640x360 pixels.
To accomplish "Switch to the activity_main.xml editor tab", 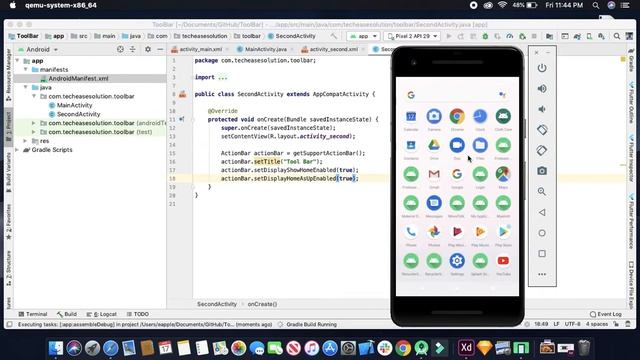I will (x=200, y=49).
